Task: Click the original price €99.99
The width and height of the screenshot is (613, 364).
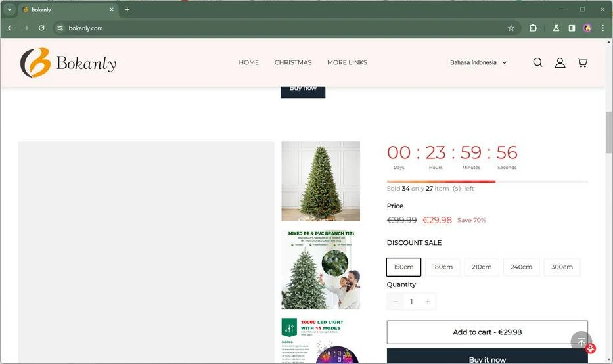Action: [x=402, y=220]
